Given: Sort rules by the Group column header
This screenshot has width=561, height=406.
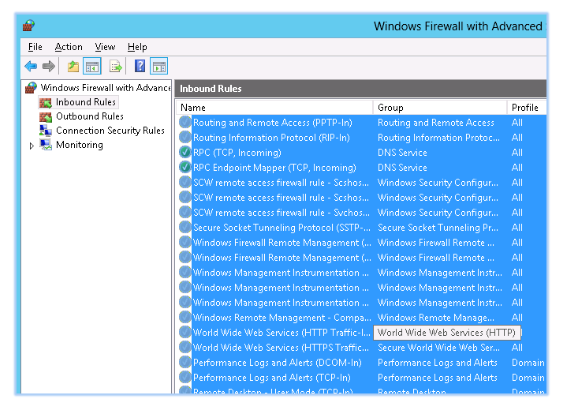Looking at the screenshot, I should (440, 108).
